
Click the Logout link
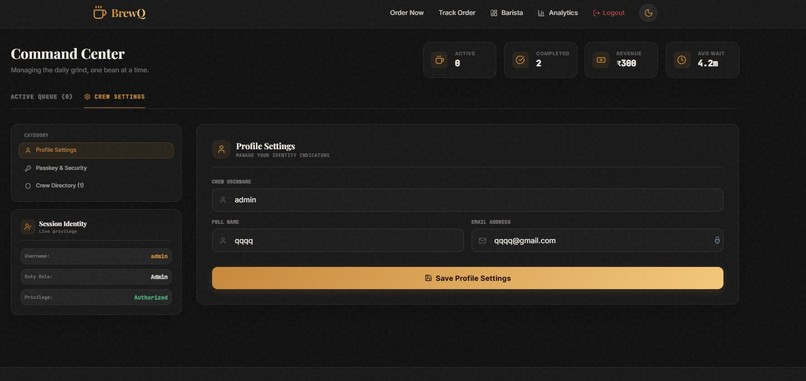609,13
